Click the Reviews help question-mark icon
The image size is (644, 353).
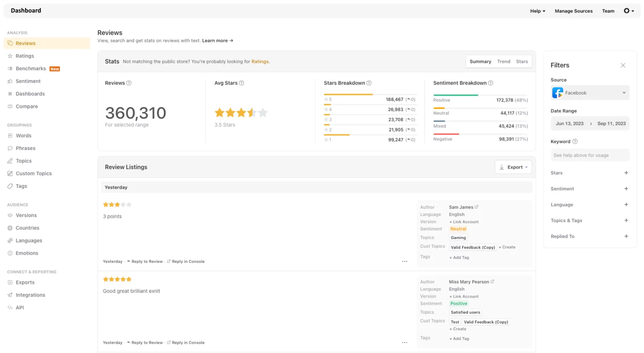click(x=129, y=83)
